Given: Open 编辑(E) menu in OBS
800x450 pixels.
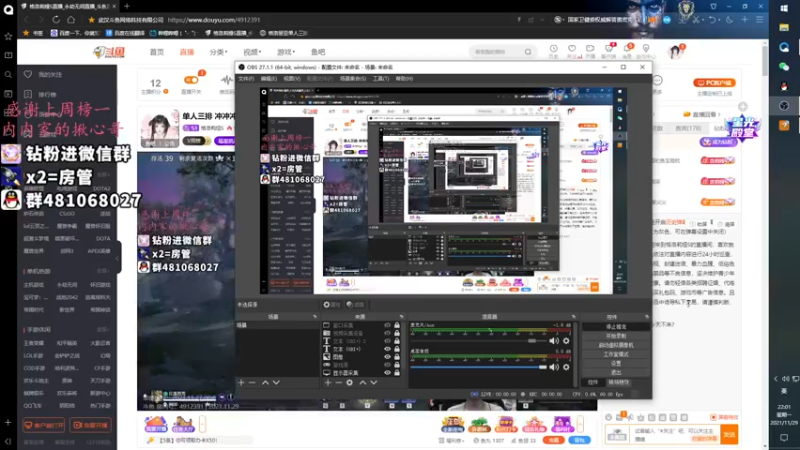Looking at the screenshot, I should (268, 79).
